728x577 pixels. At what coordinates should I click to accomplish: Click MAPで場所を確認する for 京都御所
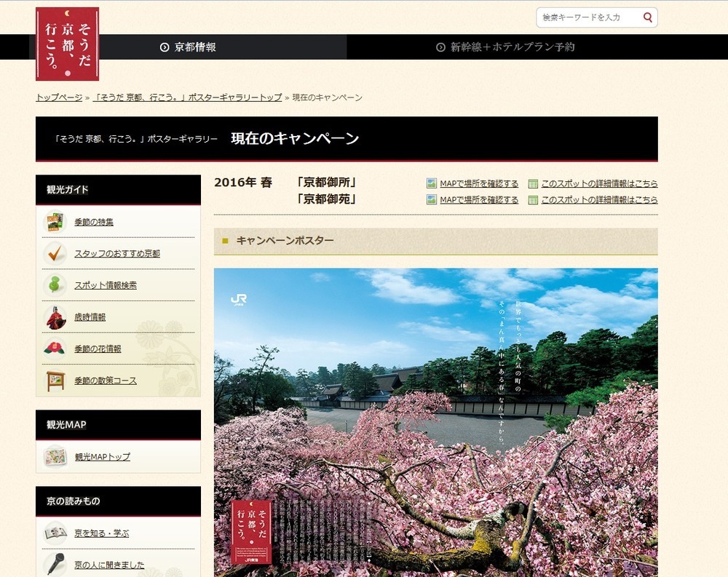(x=478, y=183)
